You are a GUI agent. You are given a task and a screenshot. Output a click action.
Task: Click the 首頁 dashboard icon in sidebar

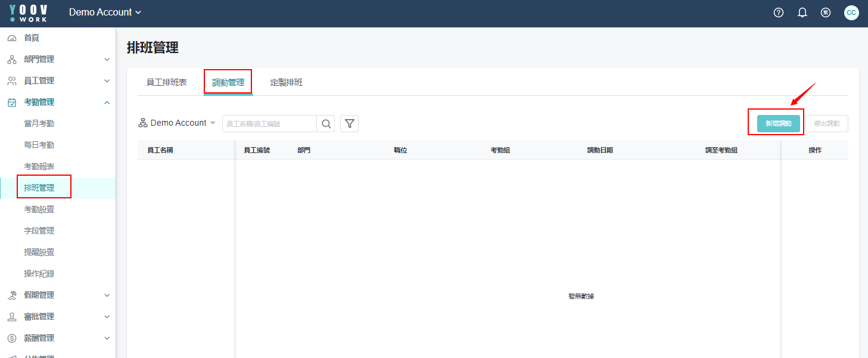[x=12, y=38]
